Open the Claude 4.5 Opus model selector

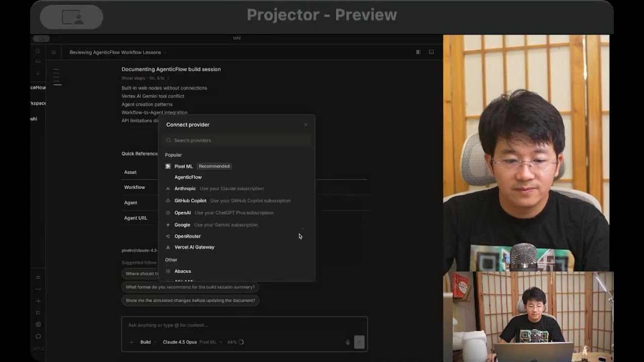pos(192,342)
